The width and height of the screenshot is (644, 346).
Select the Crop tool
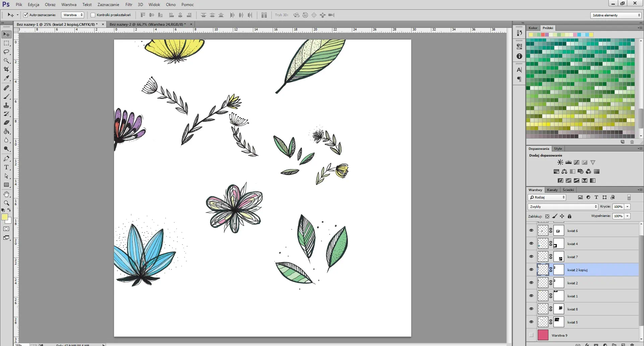click(6, 69)
